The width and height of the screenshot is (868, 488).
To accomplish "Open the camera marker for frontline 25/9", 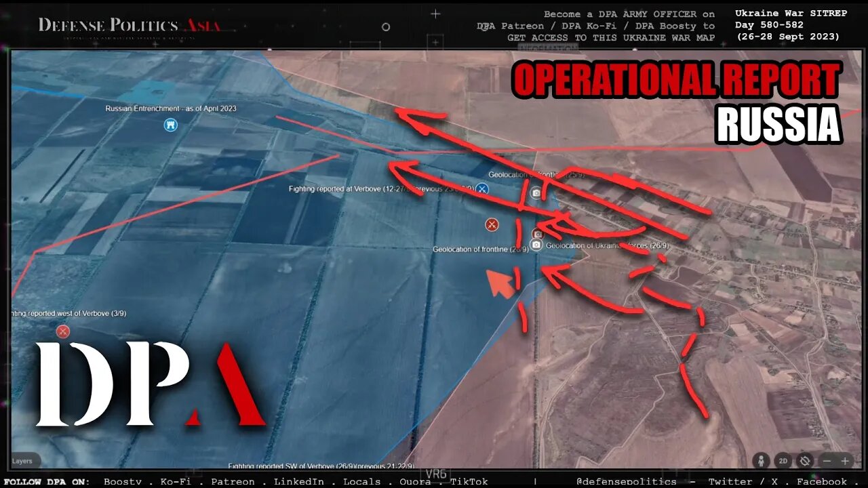I will (x=536, y=193).
